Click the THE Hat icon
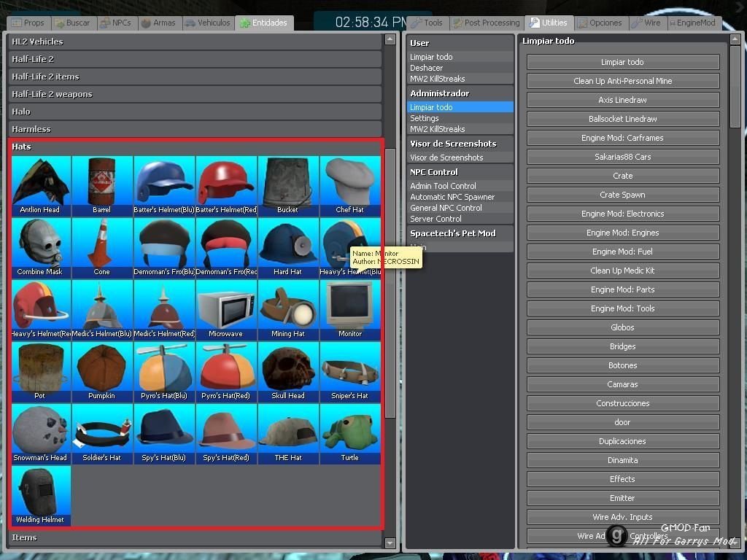747x560 pixels. tap(288, 434)
